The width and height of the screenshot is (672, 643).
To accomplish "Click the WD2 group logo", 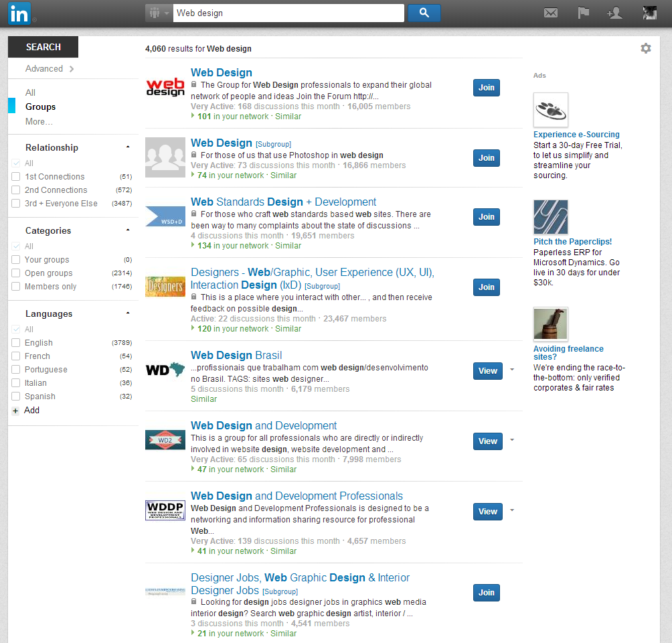I will coord(165,439).
